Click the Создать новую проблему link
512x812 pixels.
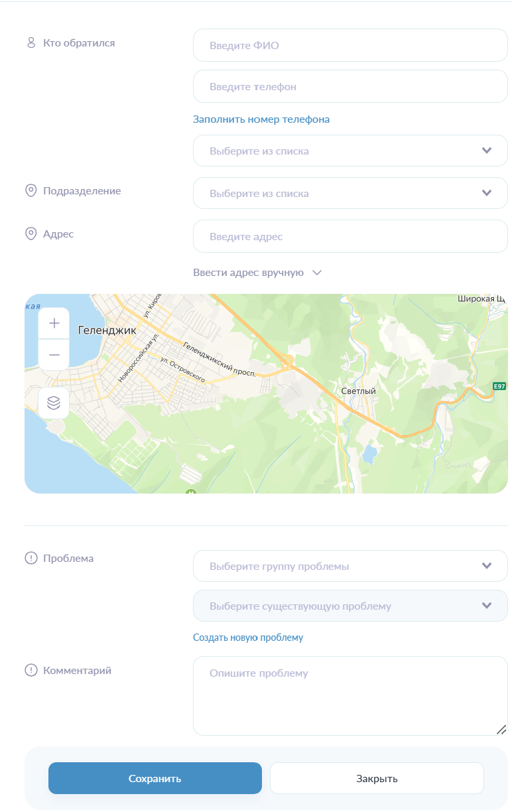click(248, 638)
